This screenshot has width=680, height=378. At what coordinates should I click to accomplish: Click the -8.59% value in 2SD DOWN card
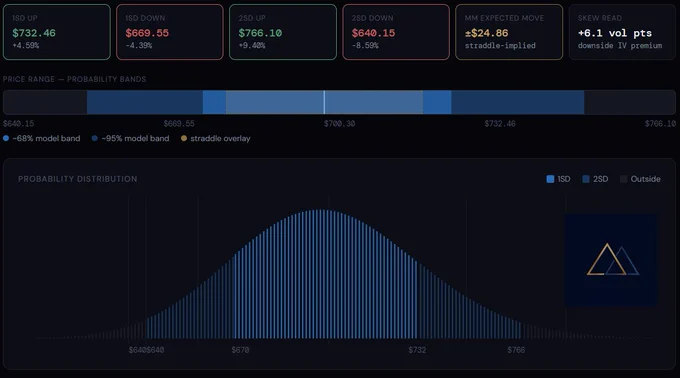365,45
